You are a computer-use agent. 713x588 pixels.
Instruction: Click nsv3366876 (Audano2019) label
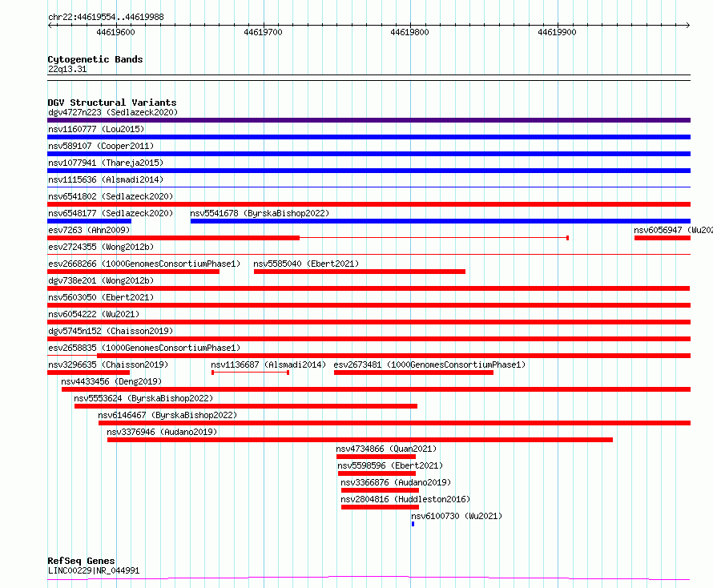coord(396,482)
